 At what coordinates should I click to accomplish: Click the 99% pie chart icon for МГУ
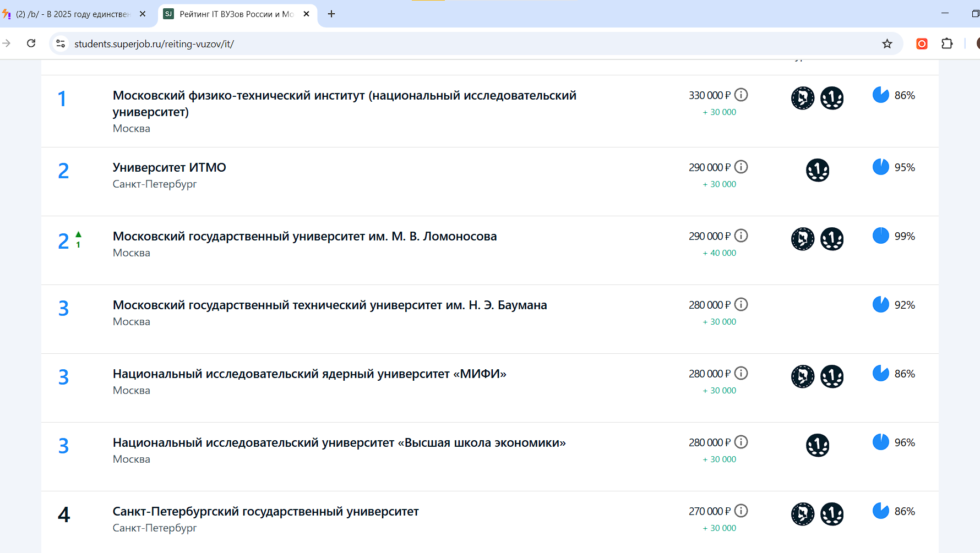881,236
